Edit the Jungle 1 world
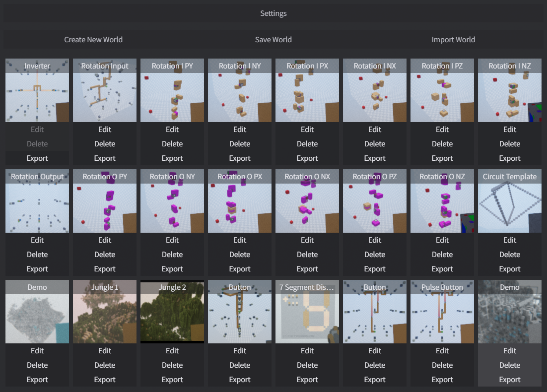Screen dimensions: 547x392 click(105, 350)
